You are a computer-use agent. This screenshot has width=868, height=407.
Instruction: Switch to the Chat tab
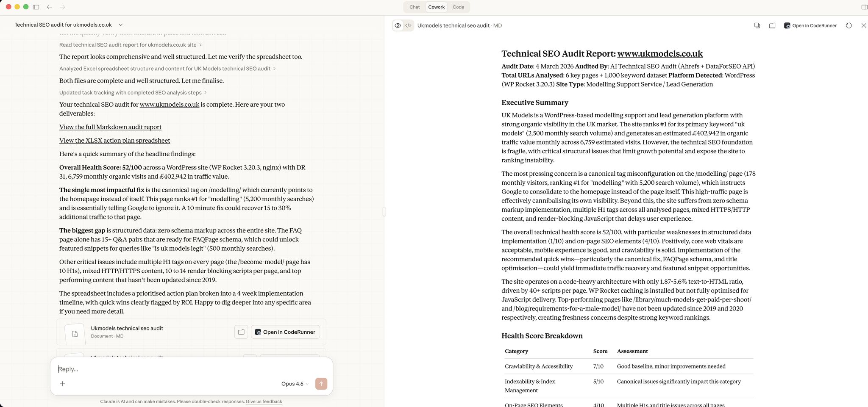415,7
